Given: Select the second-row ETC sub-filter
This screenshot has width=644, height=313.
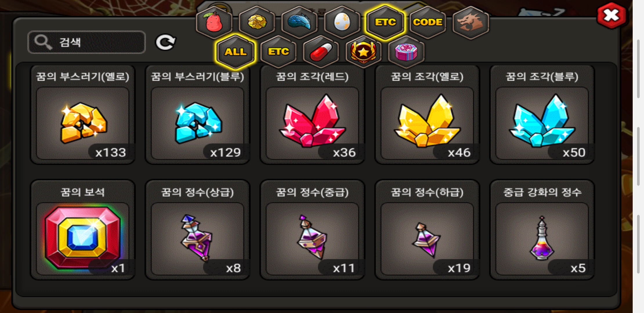Looking at the screenshot, I should [x=278, y=52].
